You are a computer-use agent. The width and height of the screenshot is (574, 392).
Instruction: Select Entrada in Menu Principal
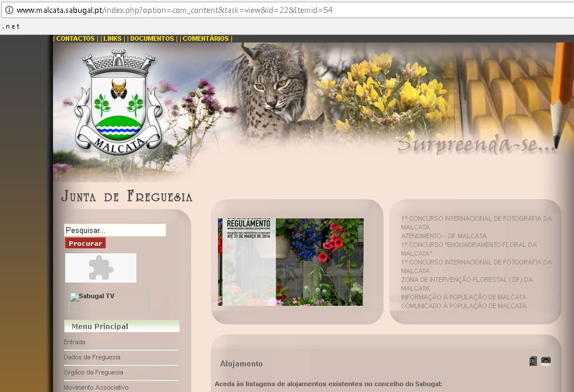[x=75, y=342]
